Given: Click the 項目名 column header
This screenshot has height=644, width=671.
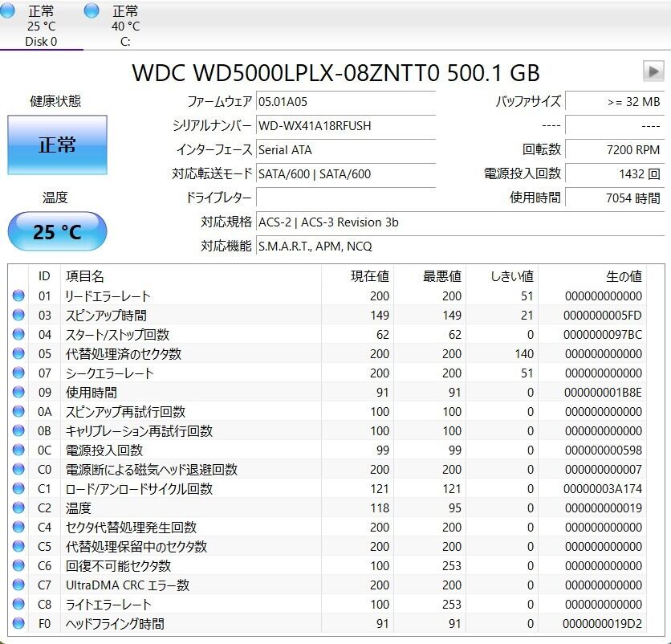Looking at the screenshot, I should pyautogui.click(x=85, y=276).
